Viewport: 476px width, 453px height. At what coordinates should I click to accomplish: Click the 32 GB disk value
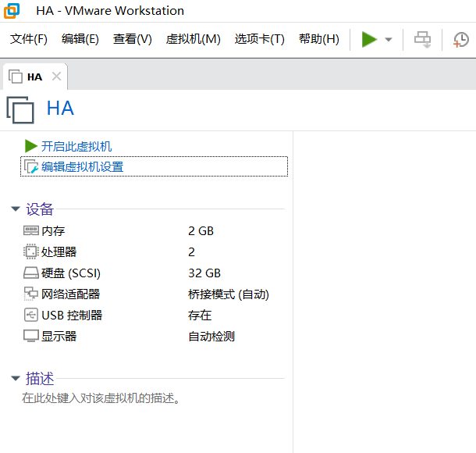pos(204,273)
